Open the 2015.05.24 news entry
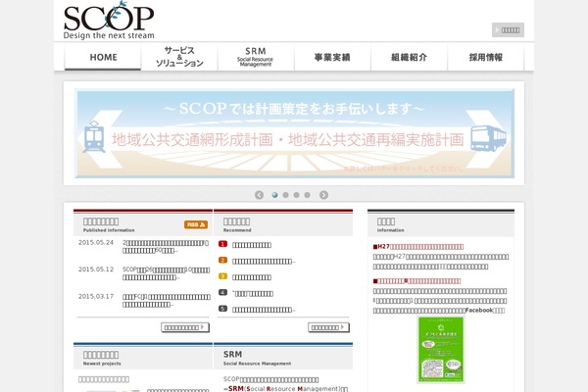The height and width of the screenshot is (392, 588). click(166, 247)
